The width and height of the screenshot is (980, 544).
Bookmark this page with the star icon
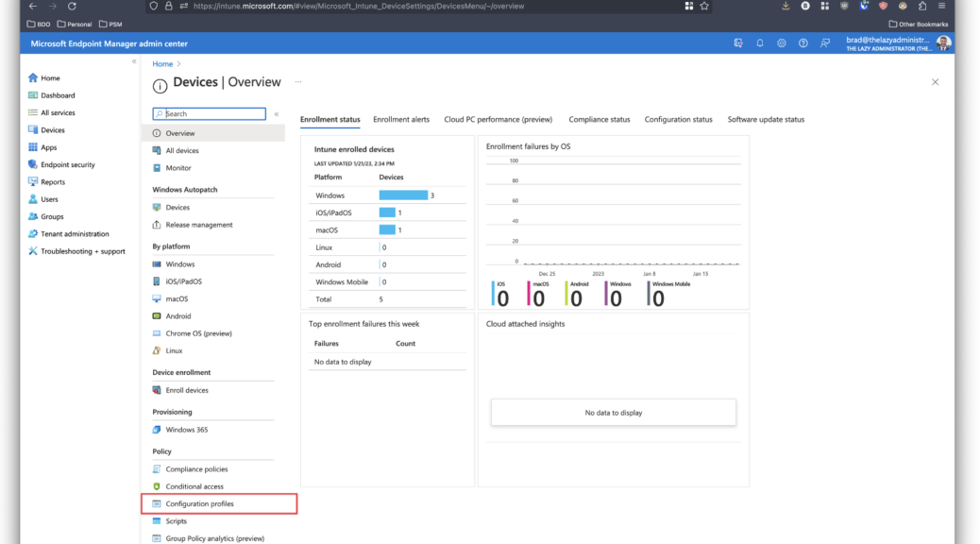(704, 7)
